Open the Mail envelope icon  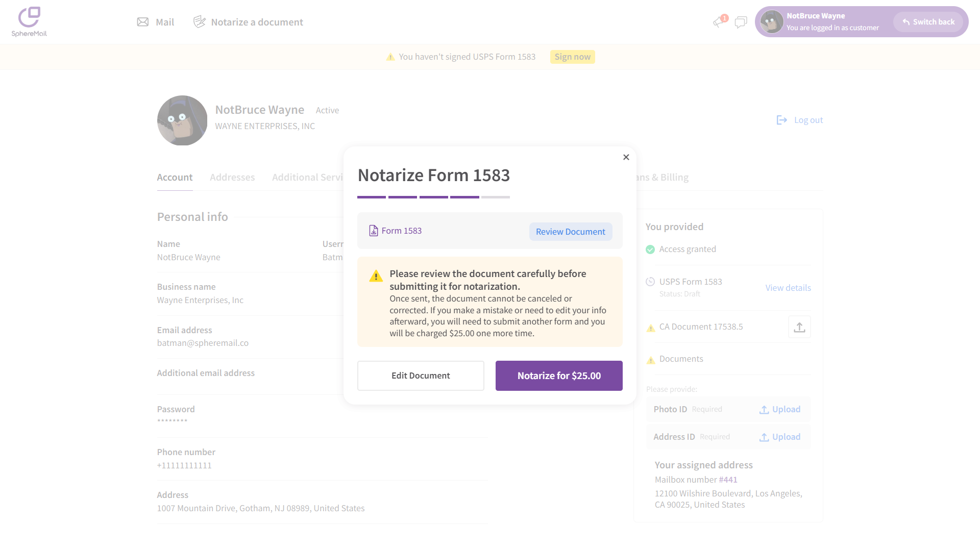click(143, 22)
